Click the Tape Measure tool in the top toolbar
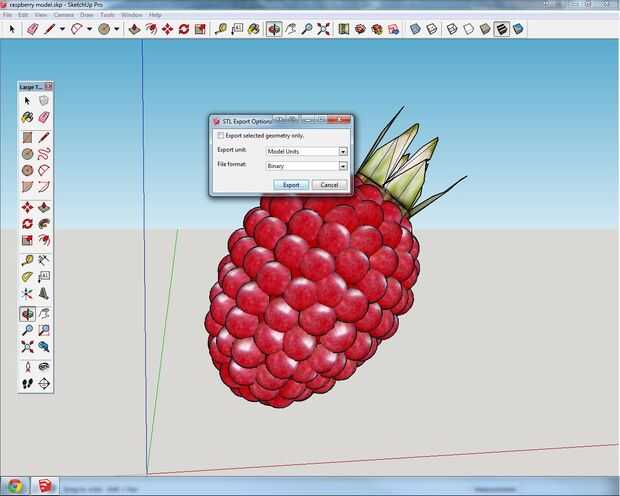This screenshot has width=620, height=496. click(221, 29)
